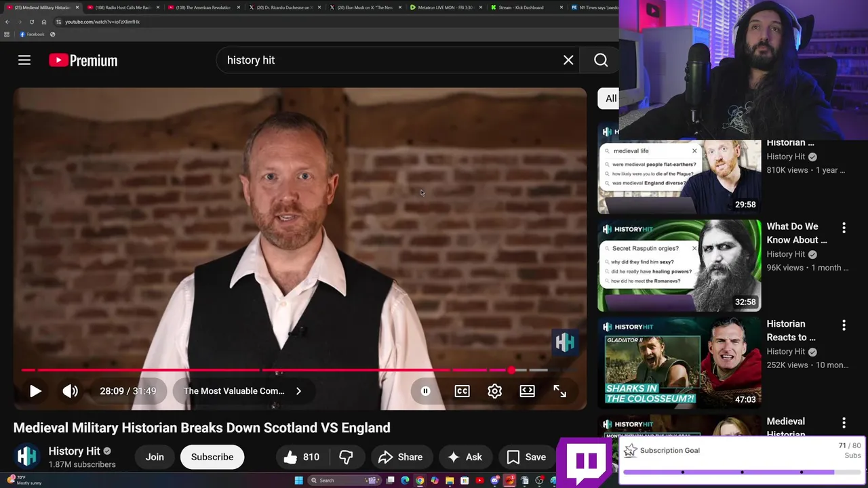Click the 28:09 / 31:49 time display

[x=127, y=391]
